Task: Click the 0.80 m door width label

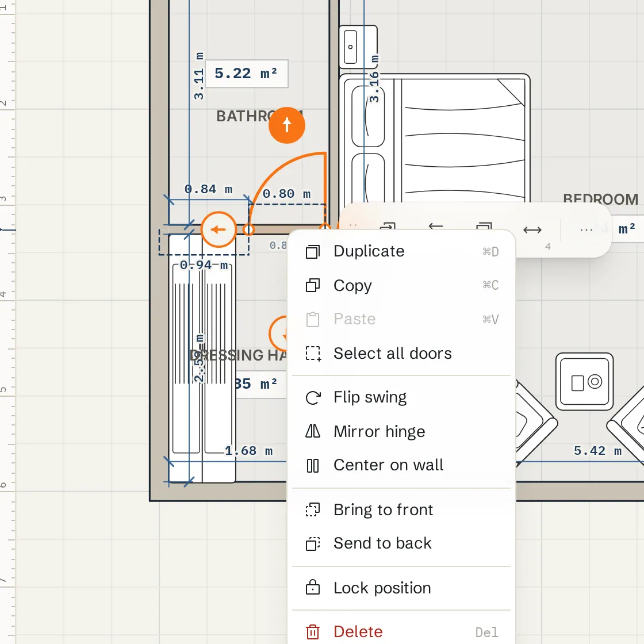Action: [287, 194]
